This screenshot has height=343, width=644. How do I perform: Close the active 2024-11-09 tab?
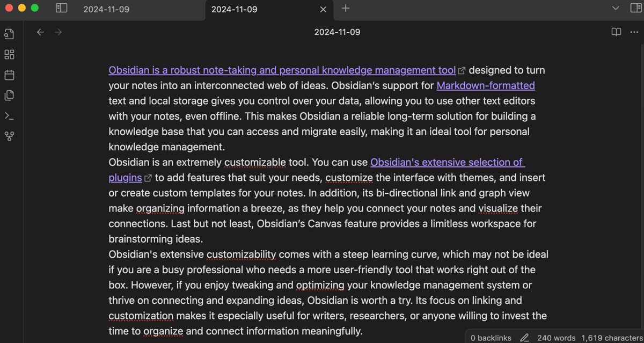click(323, 9)
